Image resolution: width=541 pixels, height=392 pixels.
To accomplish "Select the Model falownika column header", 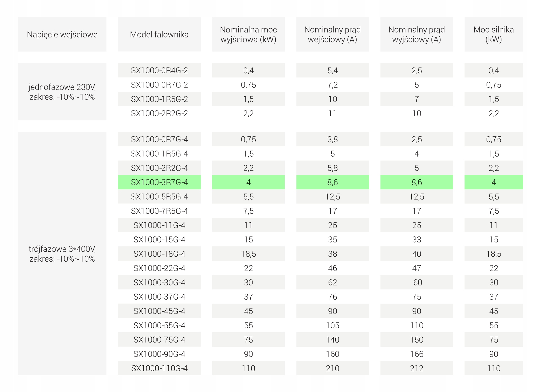I will [x=159, y=34].
